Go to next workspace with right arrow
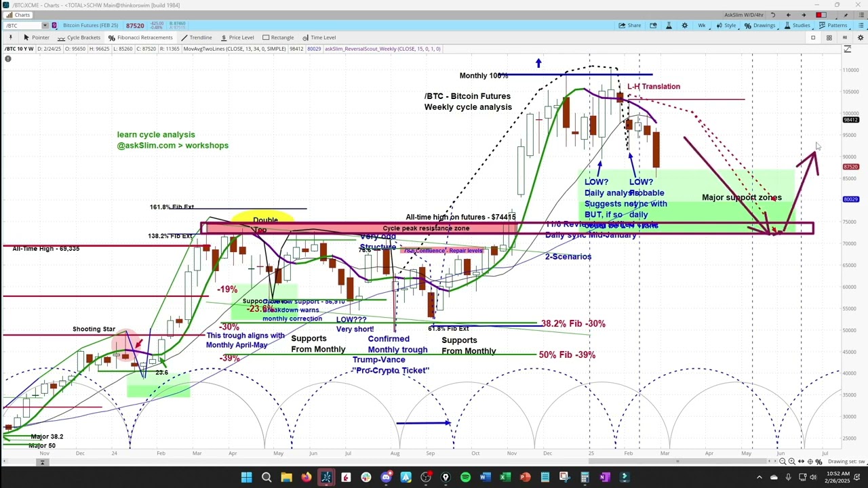The image size is (868, 488). click(x=804, y=15)
